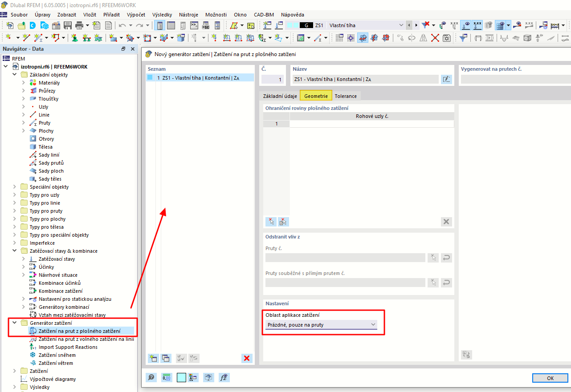Click the Copy load case icon in dialog

pyautogui.click(x=166, y=358)
